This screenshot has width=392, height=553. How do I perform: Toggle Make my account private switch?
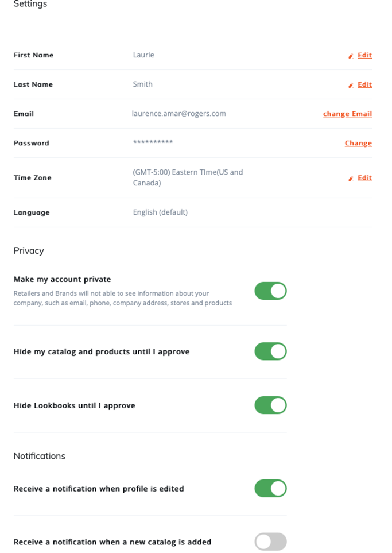pos(270,291)
